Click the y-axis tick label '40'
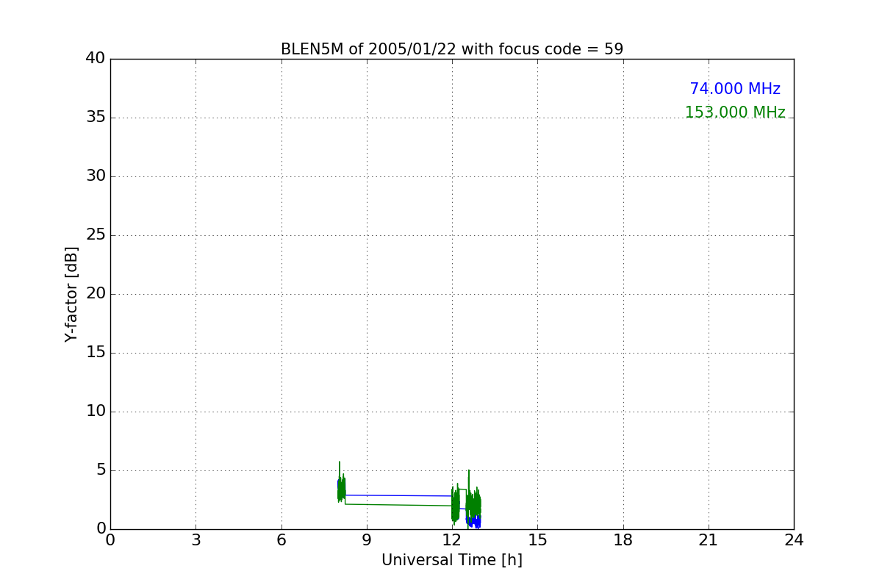This screenshot has height=588, width=882. point(96,59)
